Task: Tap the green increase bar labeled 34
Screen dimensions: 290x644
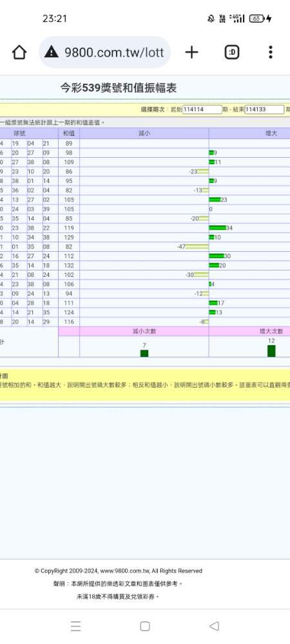Action: coord(217,228)
